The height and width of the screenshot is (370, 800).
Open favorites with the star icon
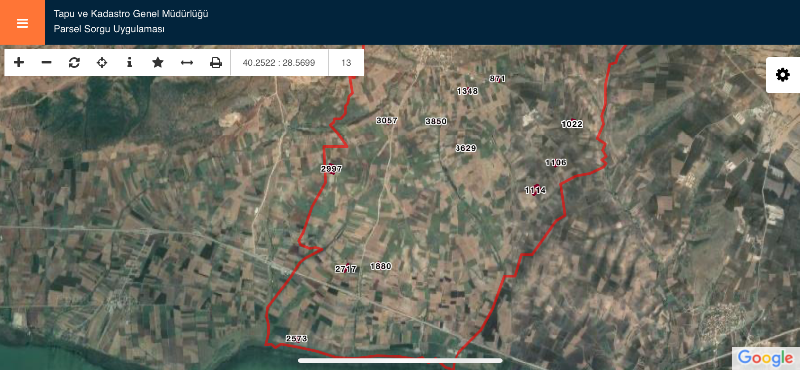pos(158,62)
